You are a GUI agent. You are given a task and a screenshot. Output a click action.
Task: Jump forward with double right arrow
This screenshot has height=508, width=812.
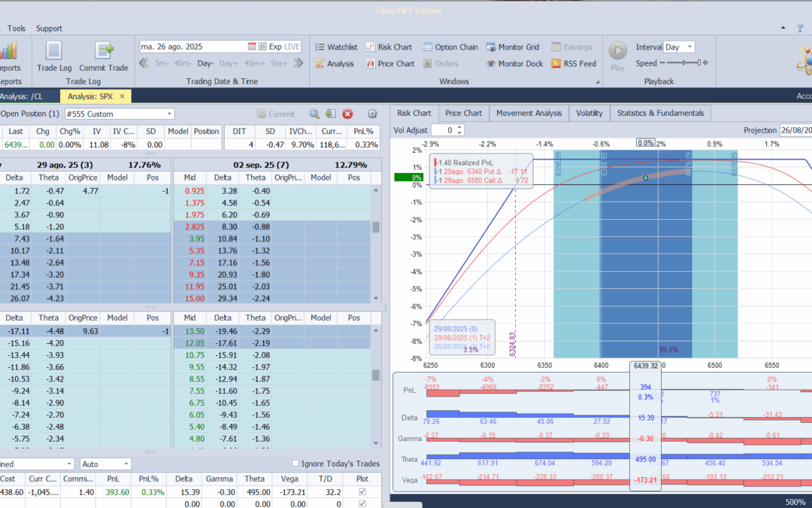pos(298,63)
